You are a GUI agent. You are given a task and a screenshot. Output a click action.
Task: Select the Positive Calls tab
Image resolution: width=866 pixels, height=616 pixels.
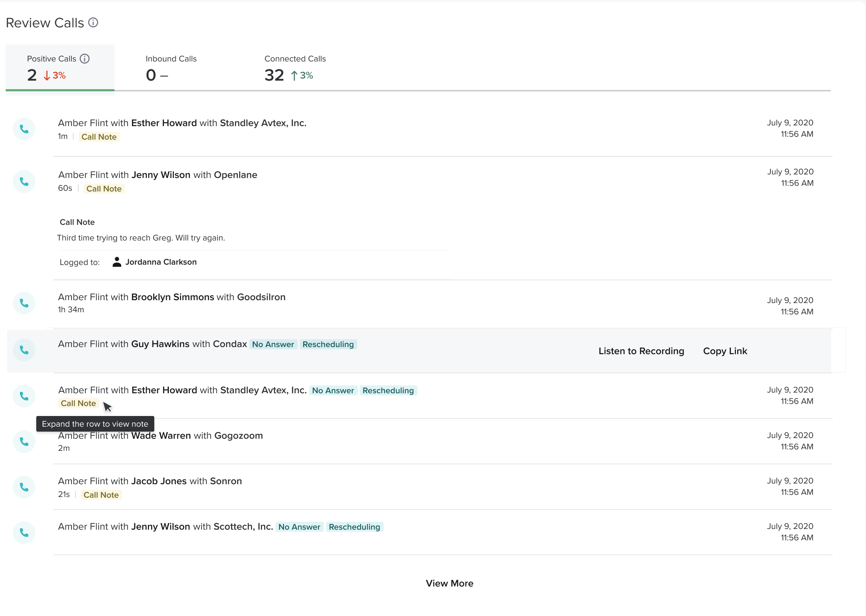pyautogui.click(x=60, y=67)
